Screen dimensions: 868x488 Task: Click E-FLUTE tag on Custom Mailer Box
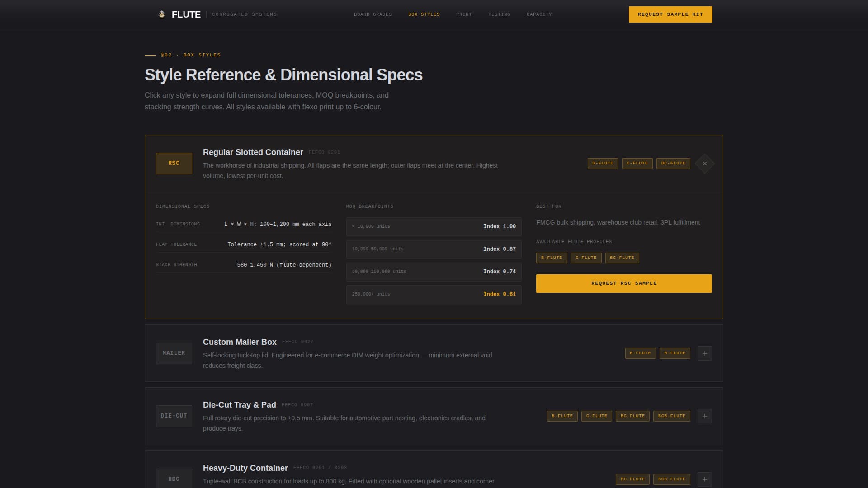tap(641, 353)
